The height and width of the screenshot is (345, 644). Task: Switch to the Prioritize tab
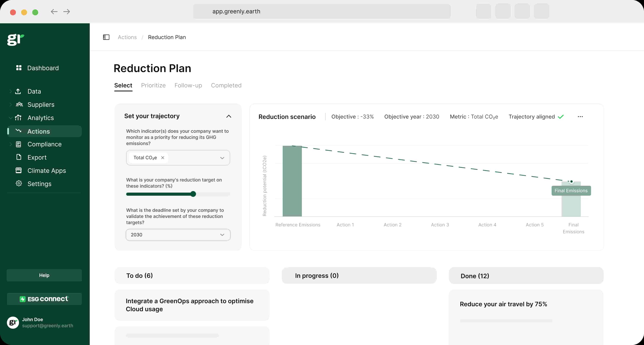153,85
